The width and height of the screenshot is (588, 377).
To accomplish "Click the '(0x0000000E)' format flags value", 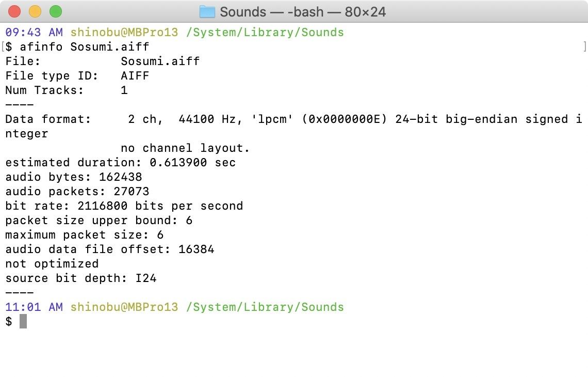I will click(x=344, y=119).
